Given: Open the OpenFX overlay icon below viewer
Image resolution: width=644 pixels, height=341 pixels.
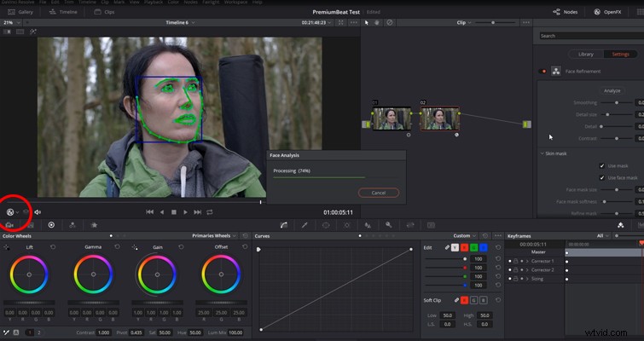Looking at the screenshot, I should (x=10, y=212).
